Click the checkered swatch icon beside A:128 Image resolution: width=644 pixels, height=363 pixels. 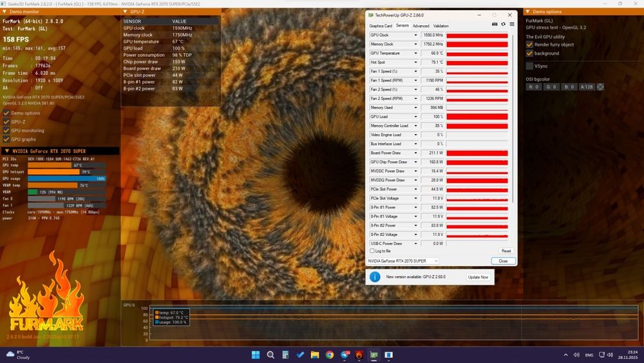[x=600, y=87]
